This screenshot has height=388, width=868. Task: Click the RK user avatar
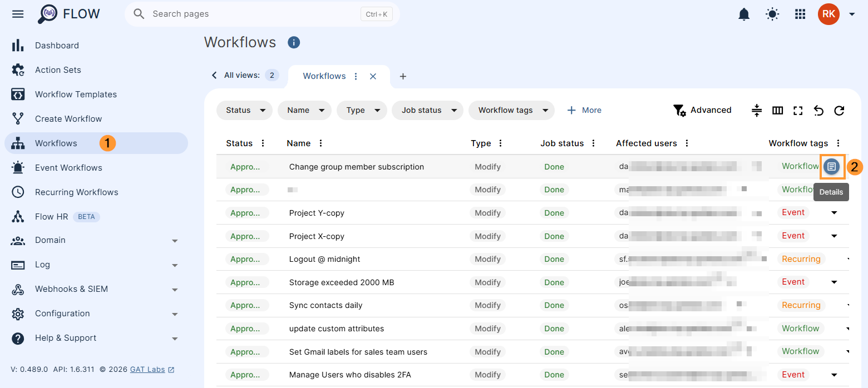(x=828, y=14)
